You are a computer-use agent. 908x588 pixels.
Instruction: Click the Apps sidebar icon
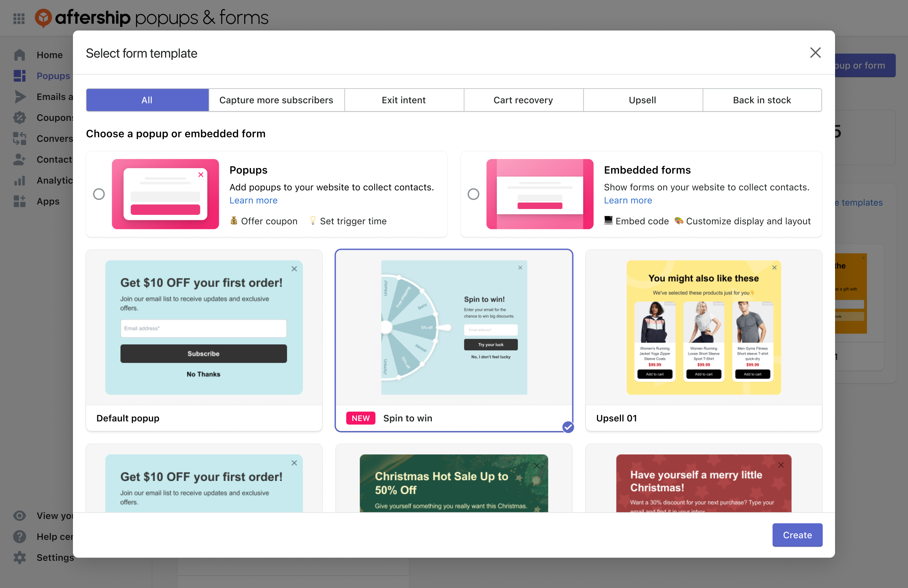[x=20, y=201]
